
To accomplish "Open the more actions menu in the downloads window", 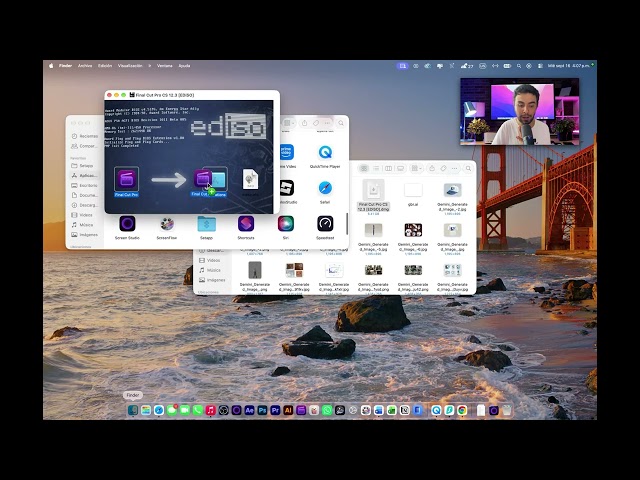I will point(455,168).
